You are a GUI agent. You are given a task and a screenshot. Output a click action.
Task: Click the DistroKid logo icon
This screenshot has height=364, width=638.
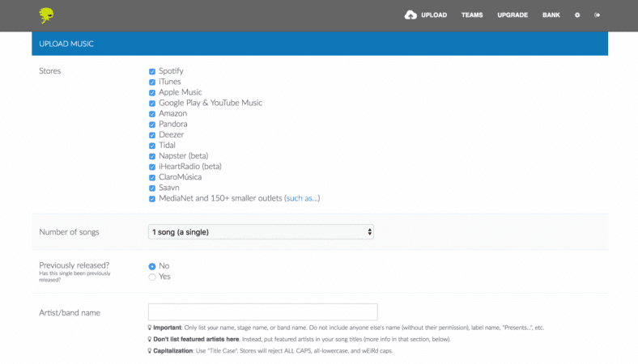click(46, 15)
